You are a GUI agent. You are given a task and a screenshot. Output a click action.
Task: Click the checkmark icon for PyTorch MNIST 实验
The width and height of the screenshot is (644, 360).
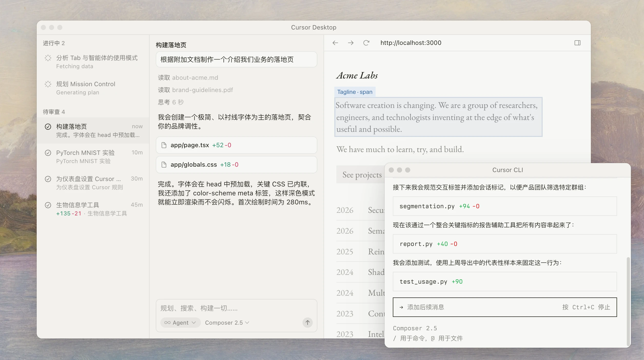[48, 153]
